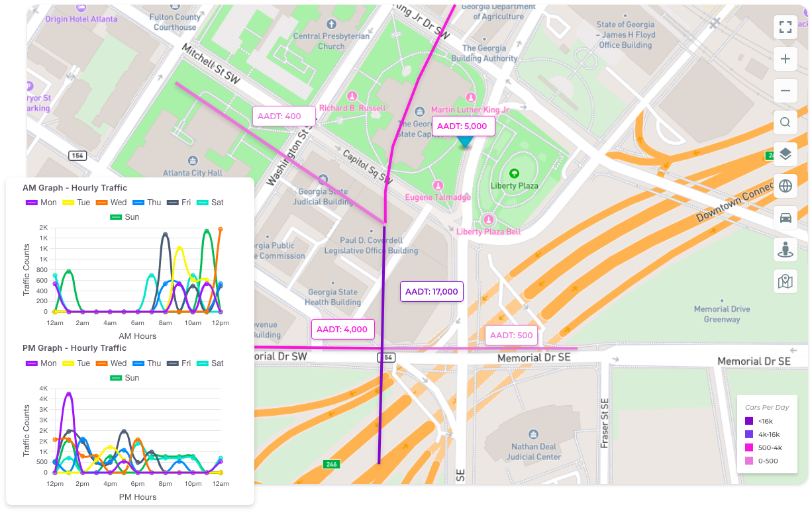Image resolution: width=812 pixels, height=513 pixels.
Task: Open map search magnifier tool
Action: coord(786,122)
